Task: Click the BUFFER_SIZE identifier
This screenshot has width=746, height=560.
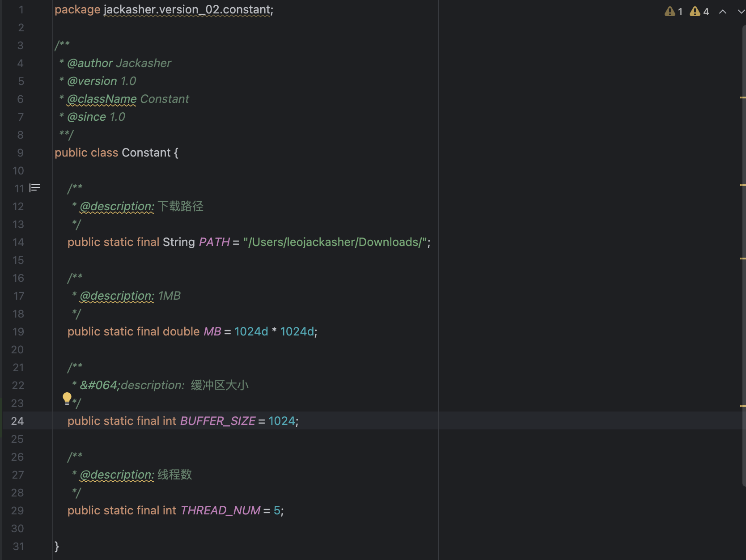Action: tap(217, 421)
